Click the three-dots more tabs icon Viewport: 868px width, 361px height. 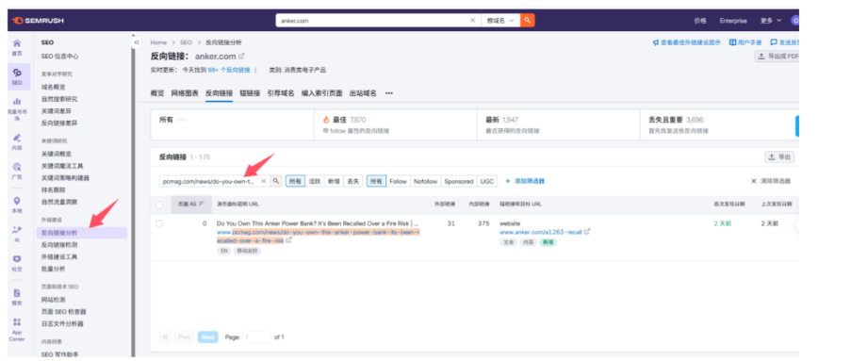[389, 93]
